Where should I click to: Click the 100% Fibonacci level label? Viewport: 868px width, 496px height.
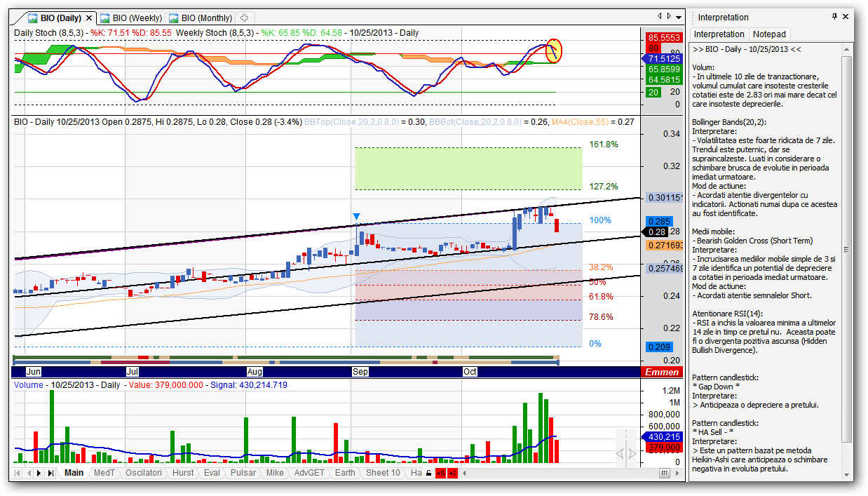coord(600,220)
